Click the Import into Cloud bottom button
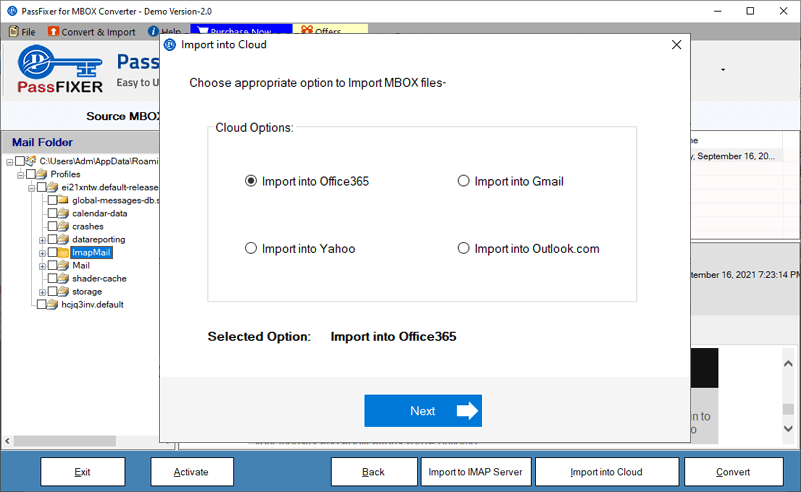The image size is (801, 492). (607, 472)
